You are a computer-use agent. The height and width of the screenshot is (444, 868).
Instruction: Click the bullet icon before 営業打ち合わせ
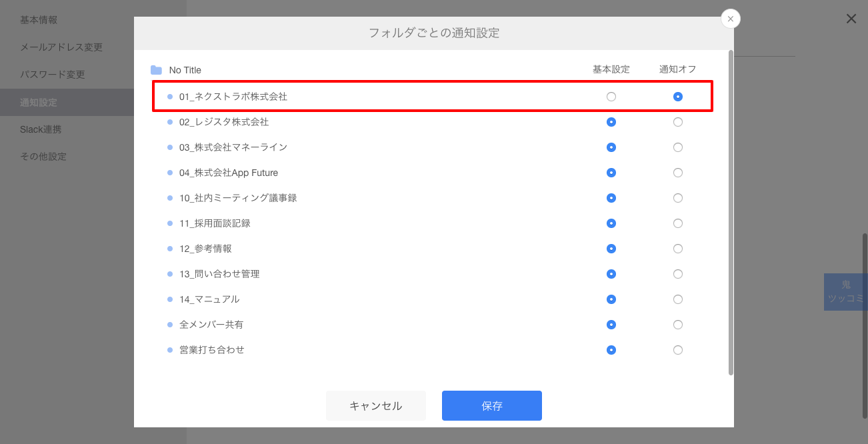coord(170,350)
